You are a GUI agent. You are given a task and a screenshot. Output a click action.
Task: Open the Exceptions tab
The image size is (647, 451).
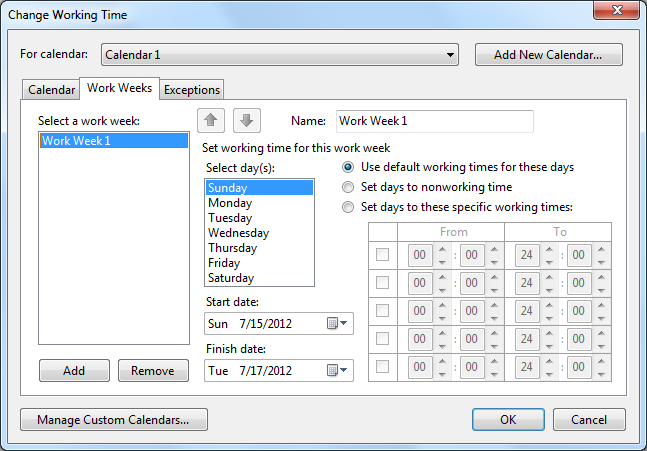[192, 90]
